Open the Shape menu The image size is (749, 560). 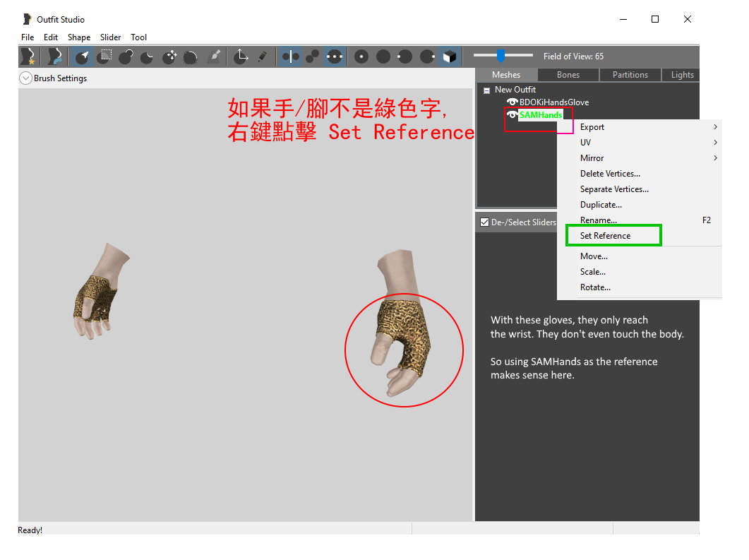(x=79, y=37)
